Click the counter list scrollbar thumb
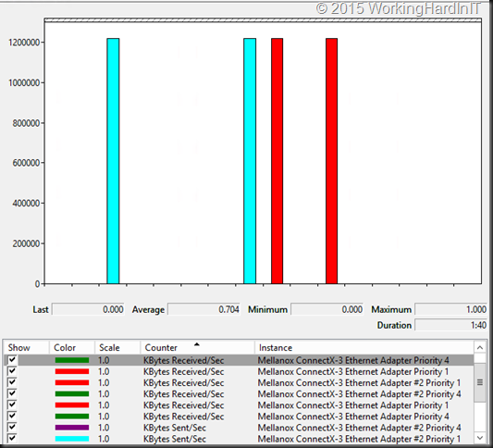The image size is (493, 448). tap(480, 382)
